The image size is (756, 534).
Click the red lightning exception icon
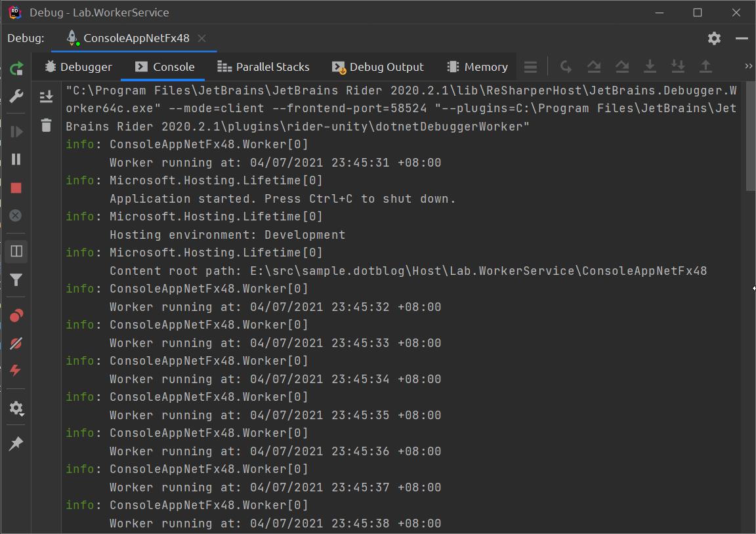[x=16, y=370]
